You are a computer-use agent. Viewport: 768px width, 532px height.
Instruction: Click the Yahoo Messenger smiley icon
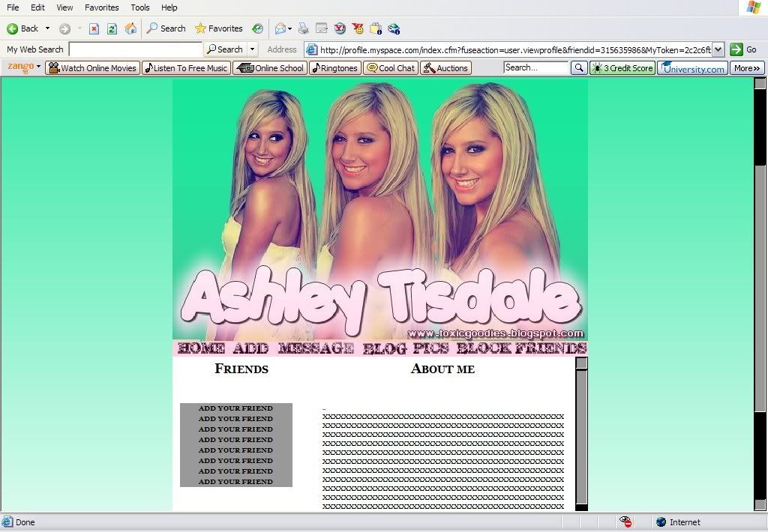(x=358, y=29)
